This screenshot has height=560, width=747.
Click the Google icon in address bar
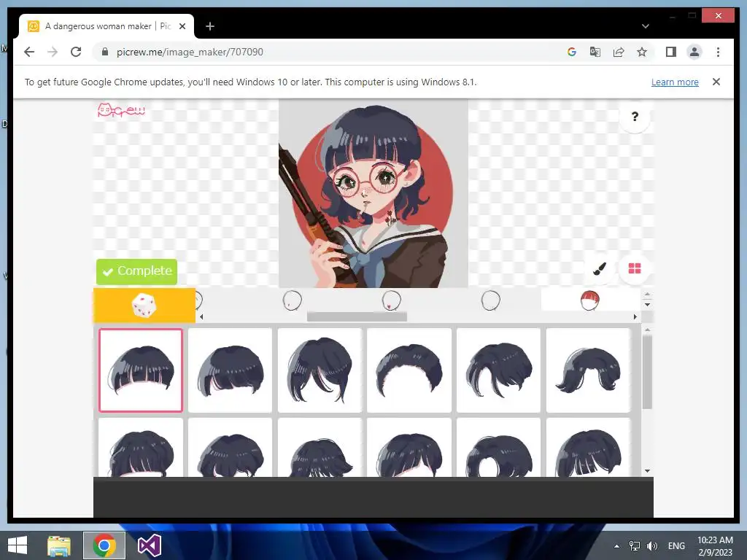(572, 52)
